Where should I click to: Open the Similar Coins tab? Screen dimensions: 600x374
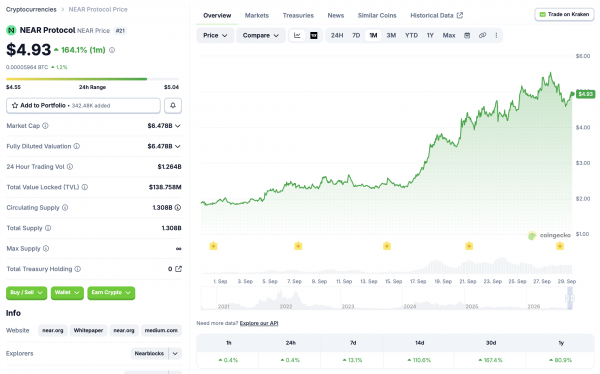(377, 15)
